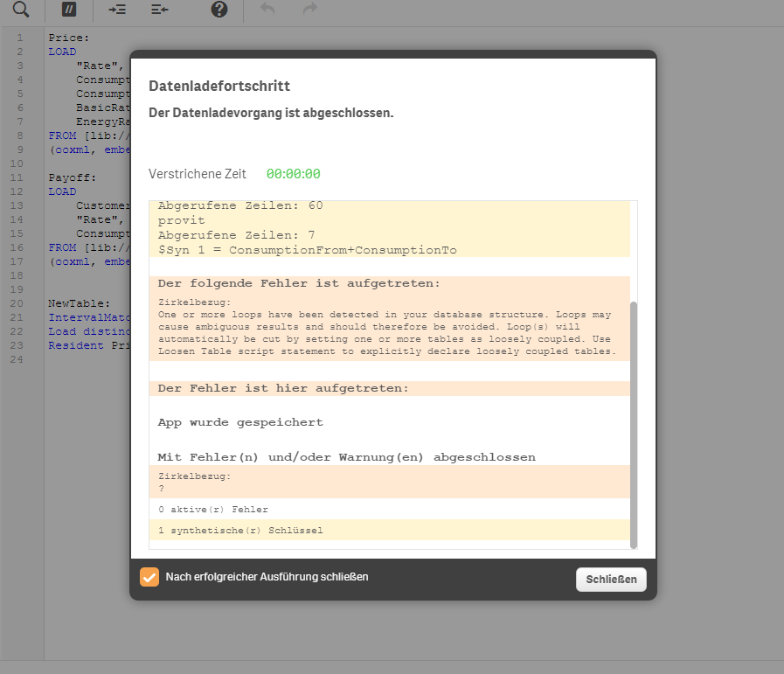Click the LOAD keyword on line 12
The image size is (784, 674).
point(62,192)
